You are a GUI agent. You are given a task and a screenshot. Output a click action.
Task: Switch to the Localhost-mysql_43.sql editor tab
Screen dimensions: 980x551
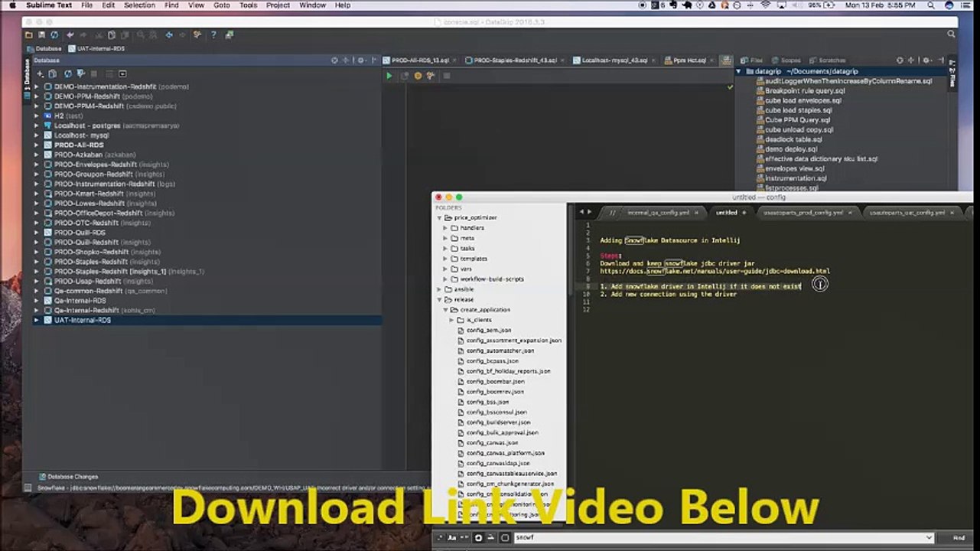614,60
